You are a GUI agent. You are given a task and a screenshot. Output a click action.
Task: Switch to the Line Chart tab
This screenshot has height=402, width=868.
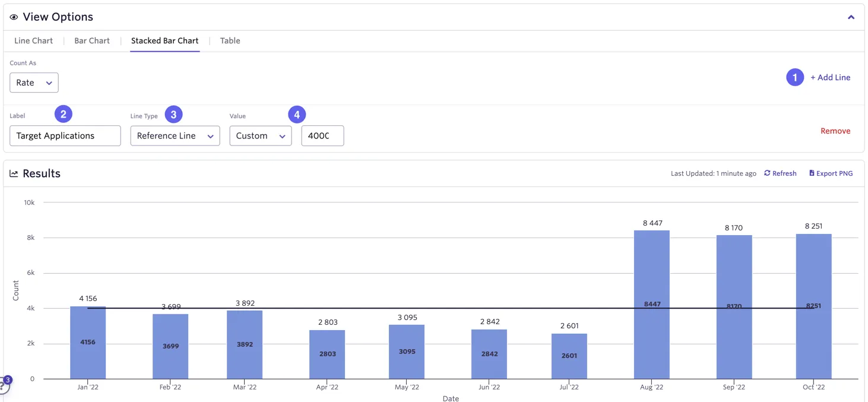coord(34,41)
